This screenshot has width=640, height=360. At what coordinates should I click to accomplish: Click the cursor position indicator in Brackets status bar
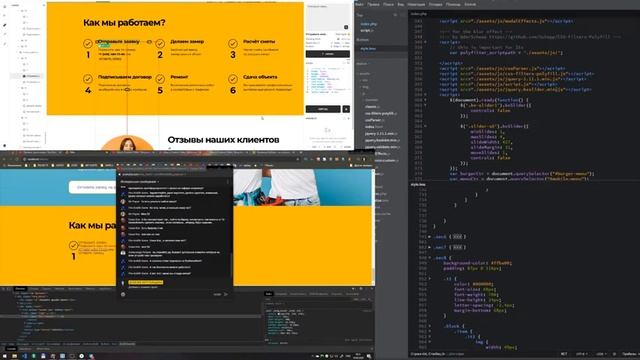click(x=427, y=354)
